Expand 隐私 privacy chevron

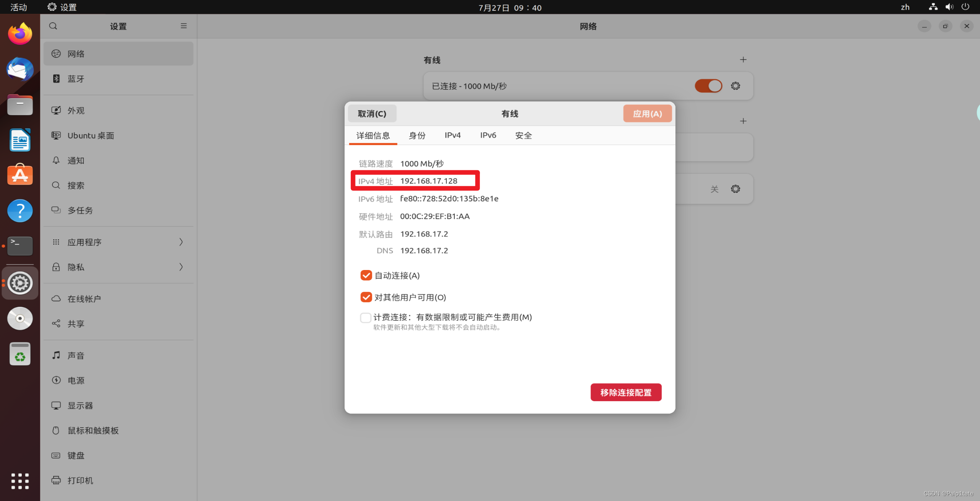pos(181,267)
